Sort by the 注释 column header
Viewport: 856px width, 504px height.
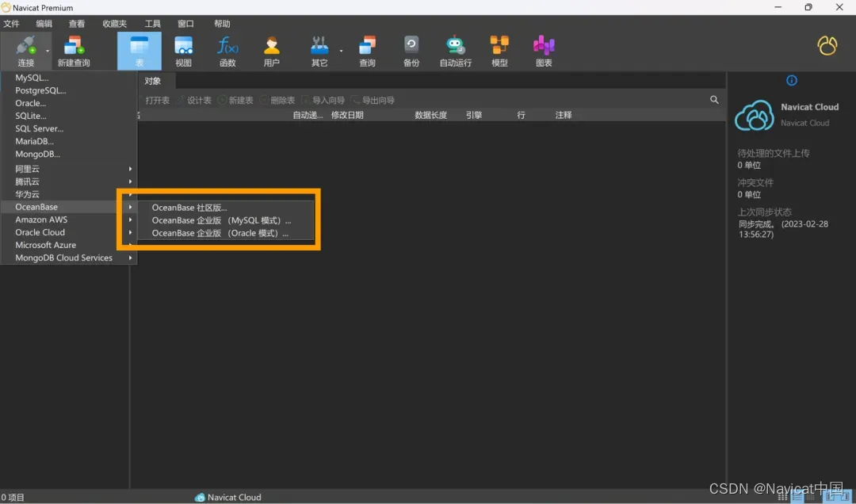[x=564, y=115]
